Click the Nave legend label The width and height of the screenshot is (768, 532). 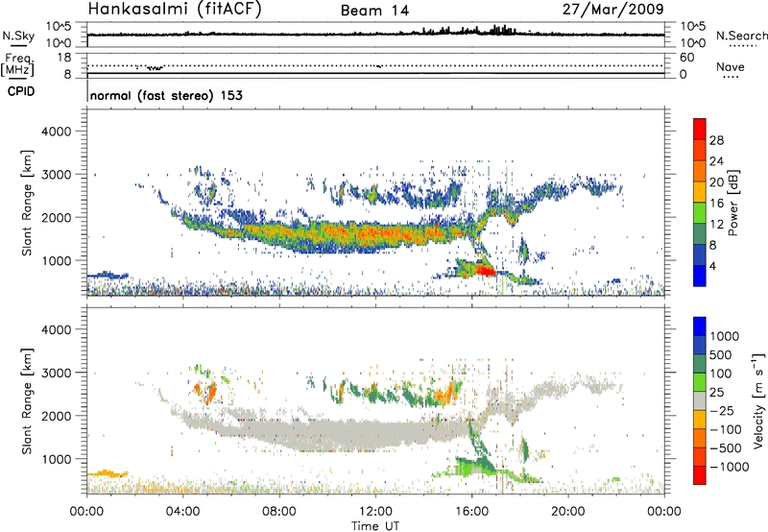click(x=731, y=67)
